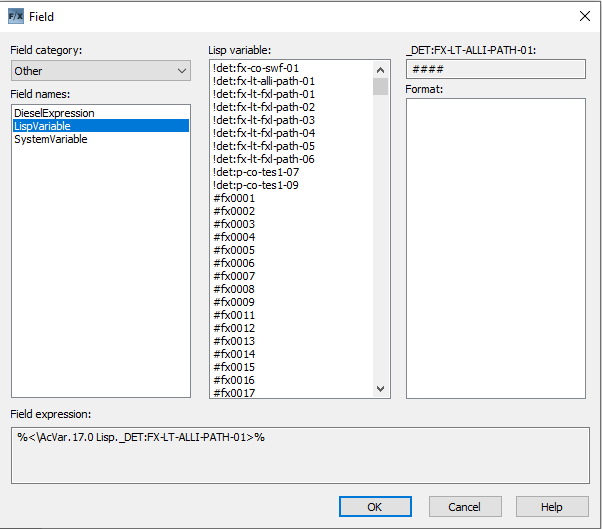602x529 pixels.
Task: Click the F/X icon in title bar
Action: (x=15, y=16)
